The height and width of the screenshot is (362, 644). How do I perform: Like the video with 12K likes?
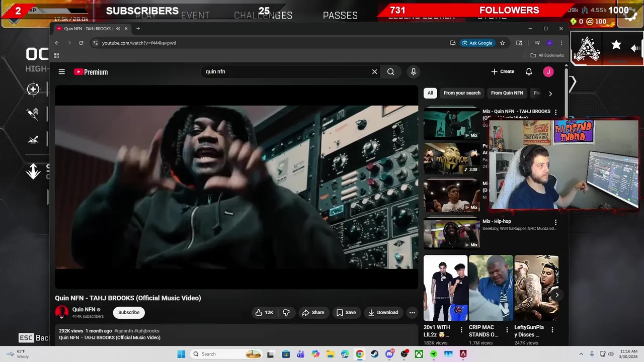coord(264,313)
